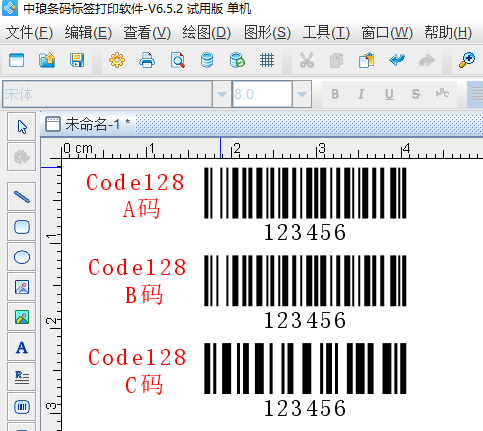This screenshot has height=431, width=483.
Task: Open the 图形(S) menu
Action: [x=267, y=33]
